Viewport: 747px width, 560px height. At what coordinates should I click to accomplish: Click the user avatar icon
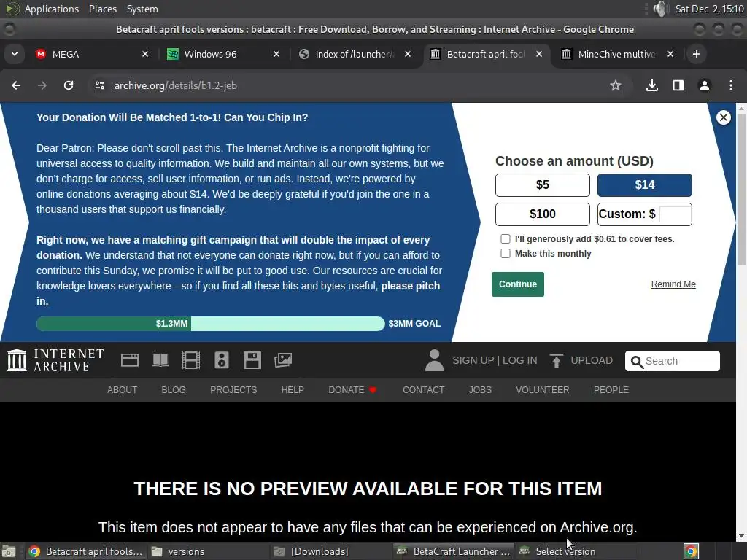pyautogui.click(x=434, y=360)
